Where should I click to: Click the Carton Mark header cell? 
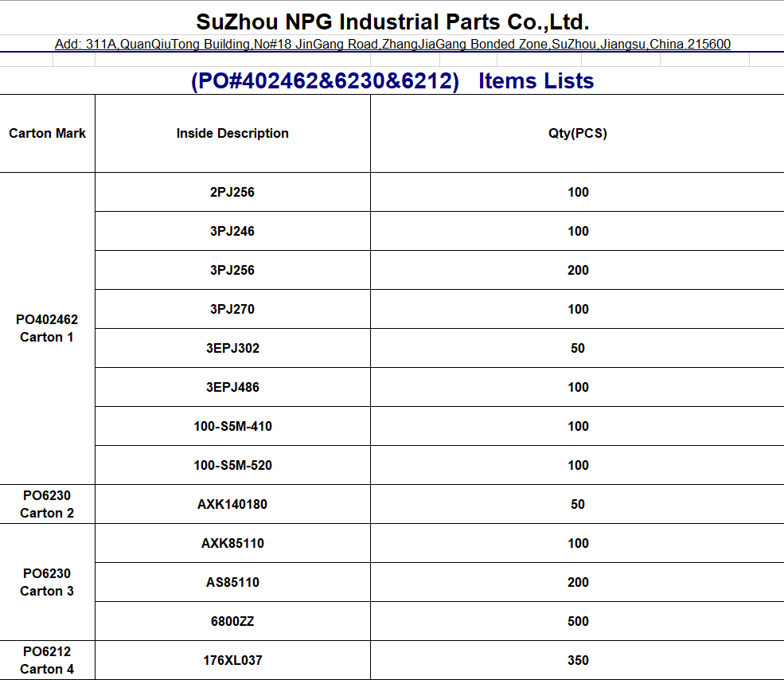48,134
